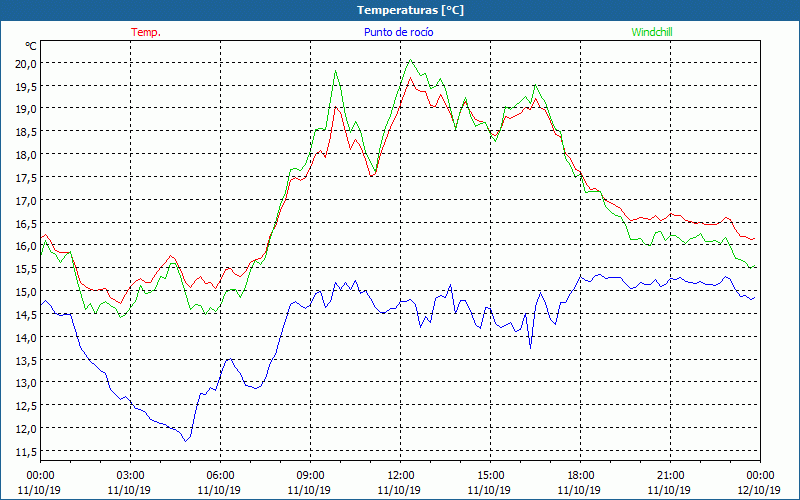This screenshot has height=500, width=800.
Task: Click the 12:00 time axis label
Action: click(401, 475)
